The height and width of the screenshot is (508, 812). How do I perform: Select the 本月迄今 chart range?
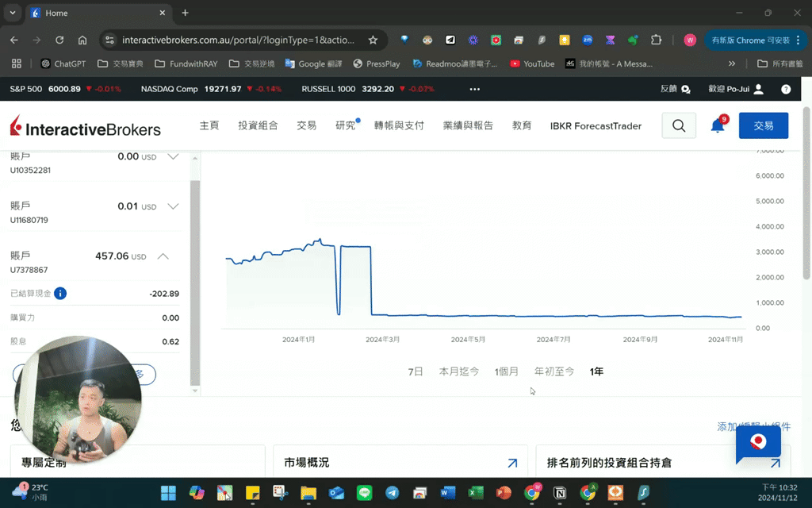[459, 371]
